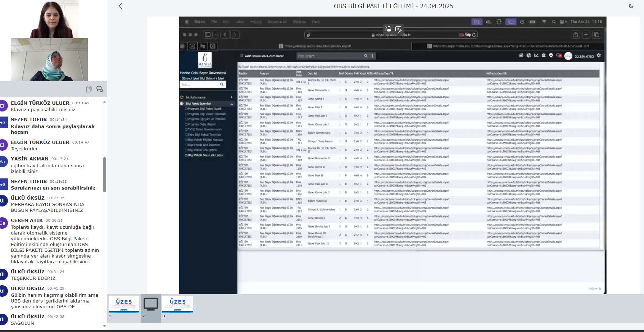Switch to the bologna/index.aspx Safari tab
Screen dimensions: 644x332
508,46
